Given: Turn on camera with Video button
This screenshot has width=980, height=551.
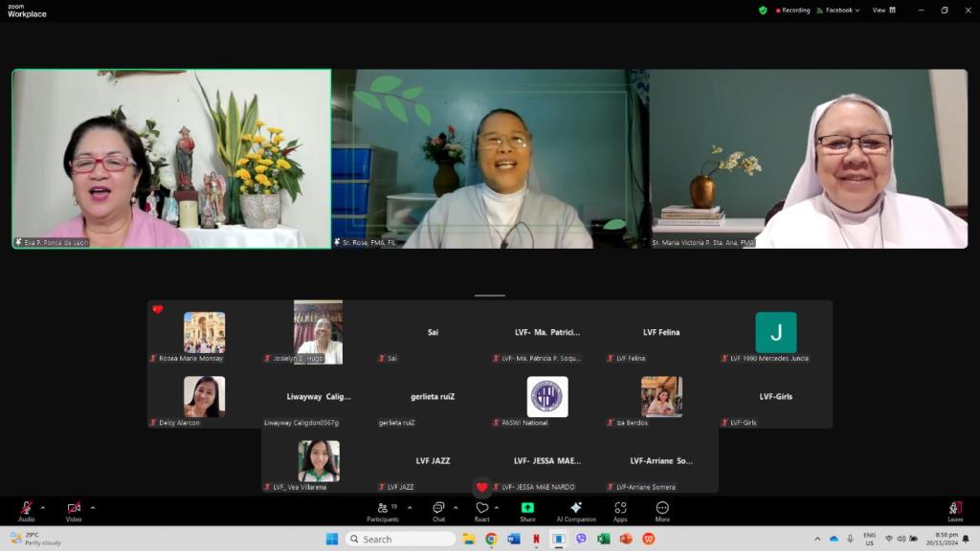Looking at the screenshot, I should pyautogui.click(x=74, y=510).
